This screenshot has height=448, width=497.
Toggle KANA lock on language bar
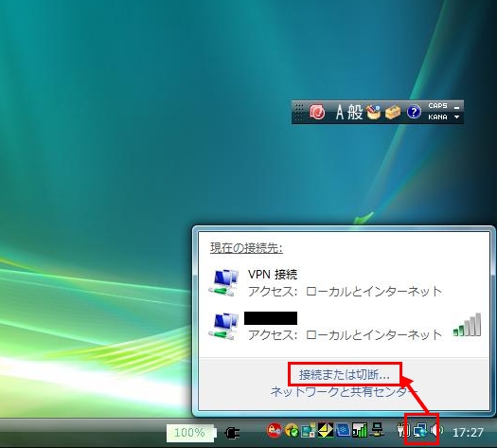[x=437, y=117]
